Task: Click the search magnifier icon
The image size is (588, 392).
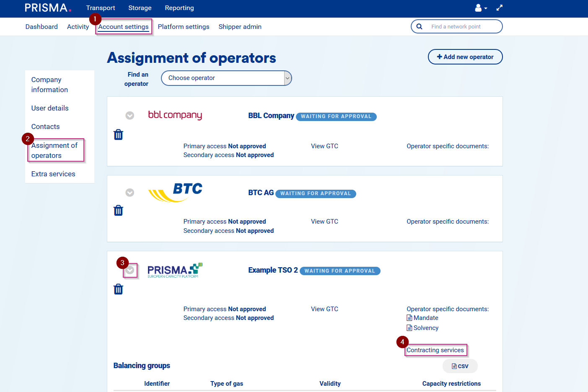Action: (x=419, y=26)
